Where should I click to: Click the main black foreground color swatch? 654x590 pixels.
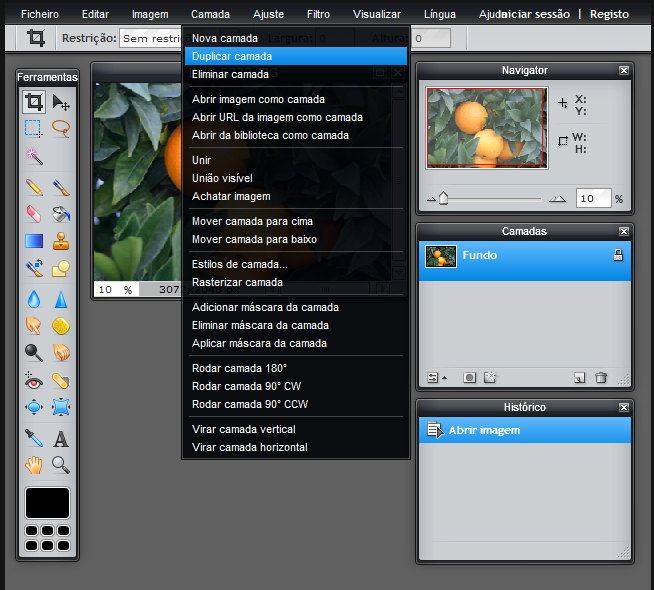(48, 503)
